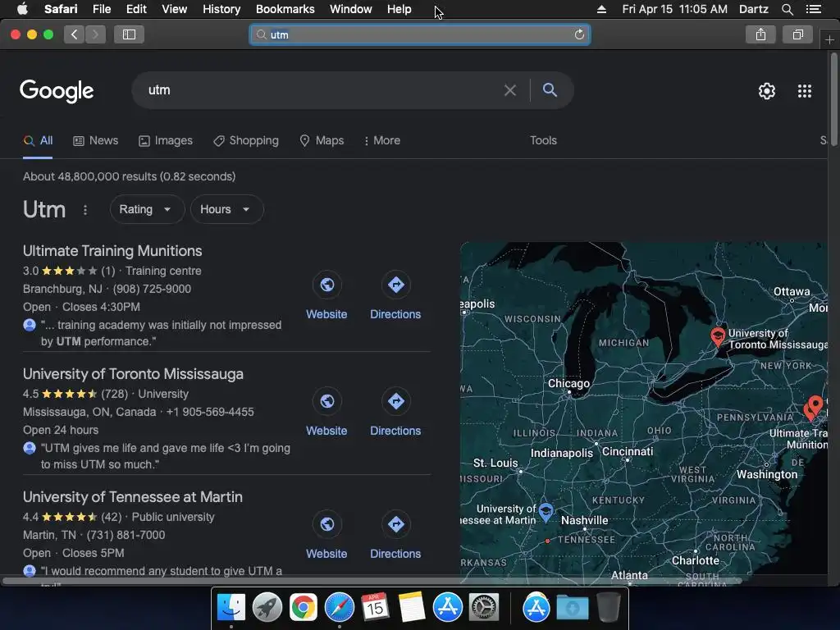Open the Bookmarks menu
This screenshot has height=630, width=840.
pos(285,9)
